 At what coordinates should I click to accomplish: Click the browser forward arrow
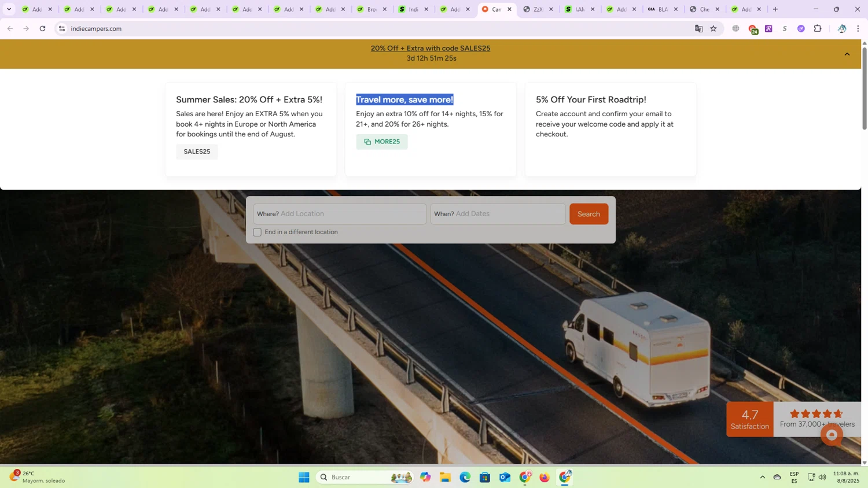[x=26, y=28]
